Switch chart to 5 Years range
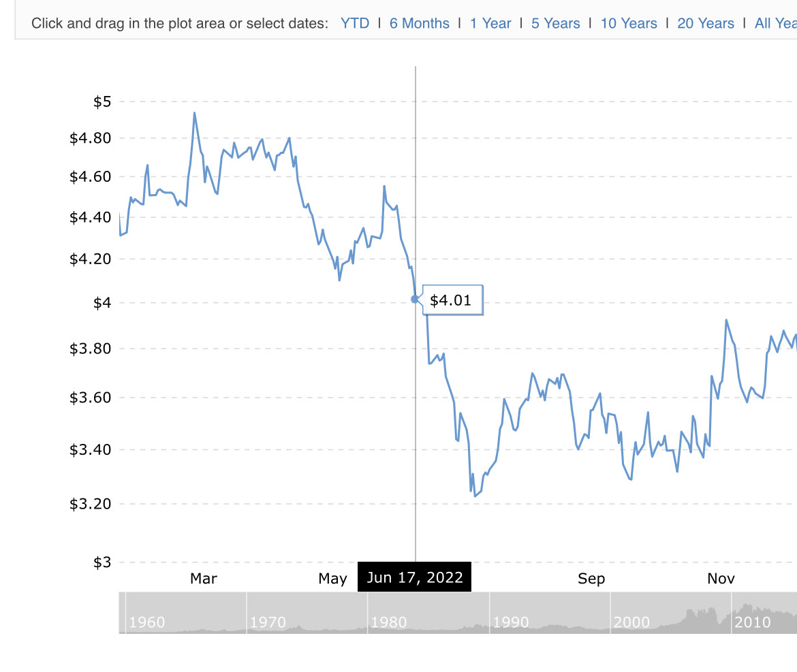The height and width of the screenshot is (672, 797). click(x=556, y=23)
